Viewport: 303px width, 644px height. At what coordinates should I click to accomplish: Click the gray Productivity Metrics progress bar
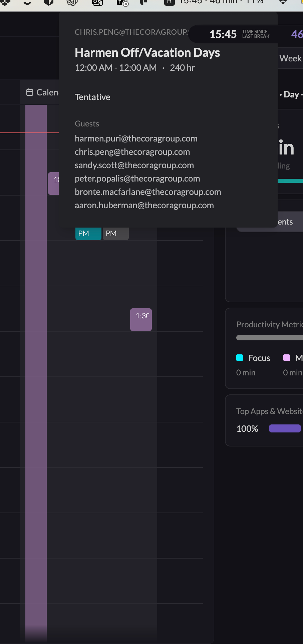(x=270, y=338)
